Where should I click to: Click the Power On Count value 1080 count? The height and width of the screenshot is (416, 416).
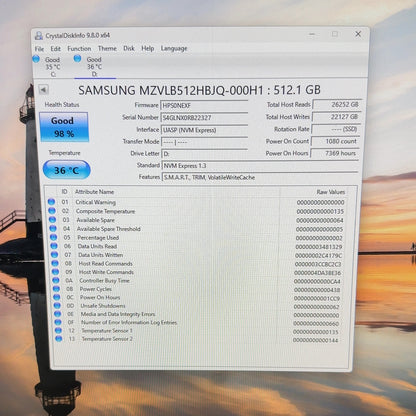335,141
